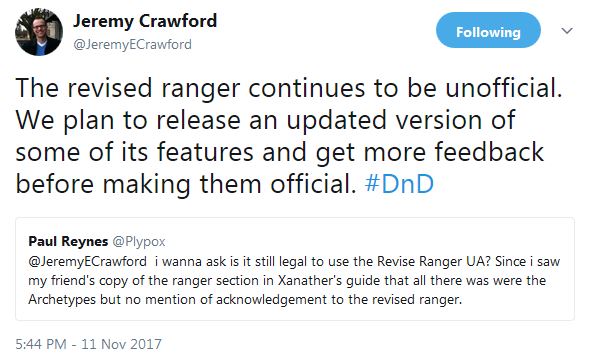The height and width of the screenshot is (364, 592).
Task: Expand the tweet options chevron
Action: [x=567, y=31]
